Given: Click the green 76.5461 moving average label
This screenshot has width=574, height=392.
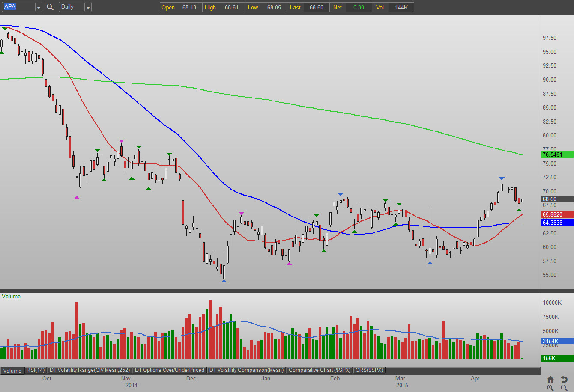Looking at the screenshot, I should [557, 154].
